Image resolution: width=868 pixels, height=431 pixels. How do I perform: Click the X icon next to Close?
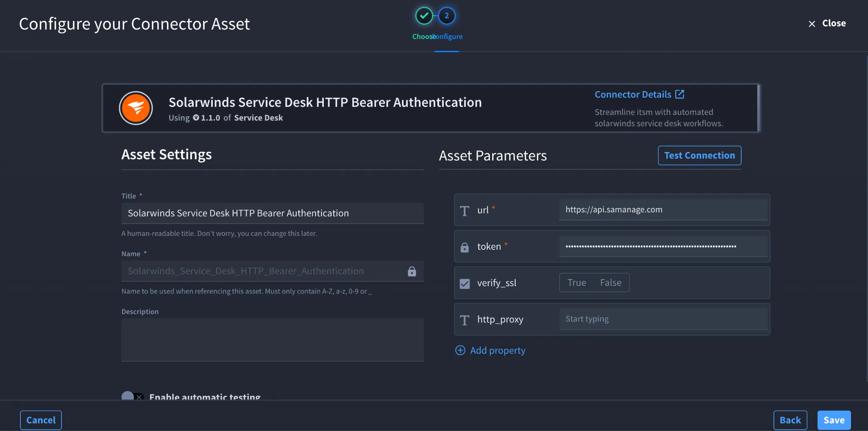point(812,24)
